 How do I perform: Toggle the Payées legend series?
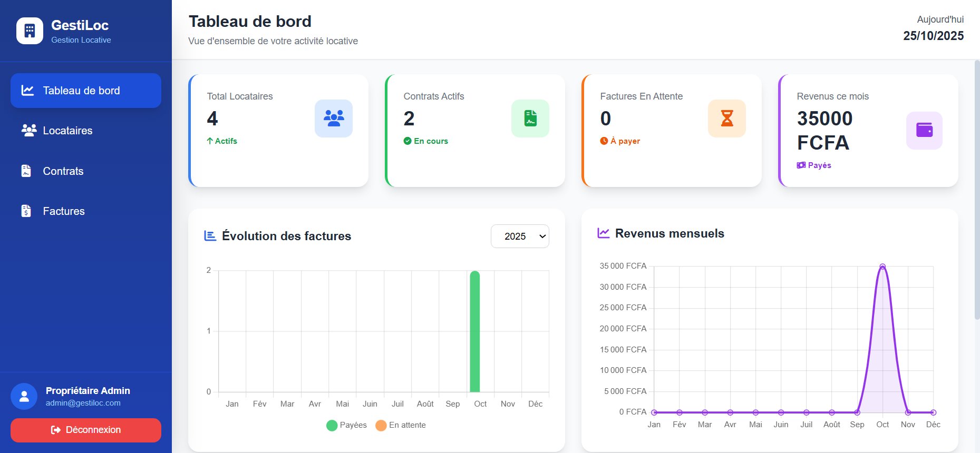click(346, 425)
